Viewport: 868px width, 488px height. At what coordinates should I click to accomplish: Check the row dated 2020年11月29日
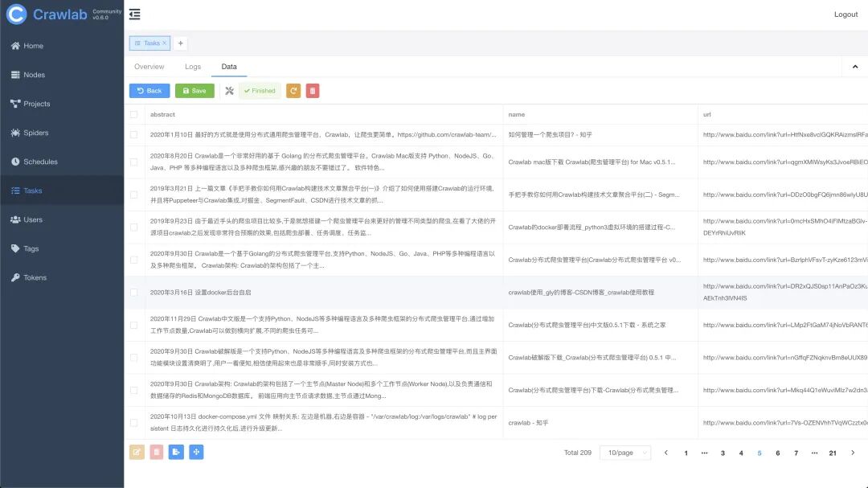pyautogui.click(x=134, y=325)
